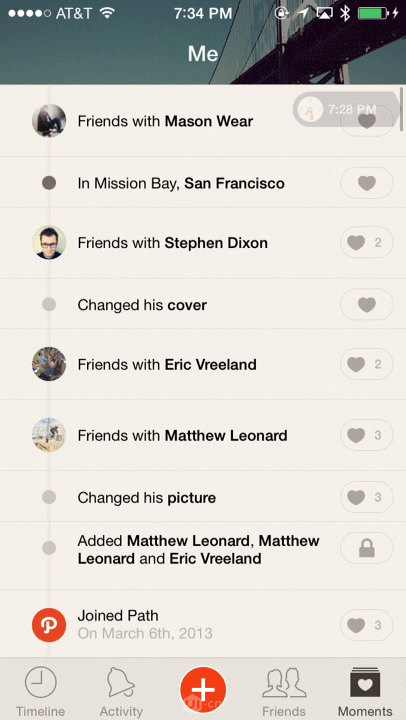
Task: Like the Joined Path moment
Action: click(367, 625)
